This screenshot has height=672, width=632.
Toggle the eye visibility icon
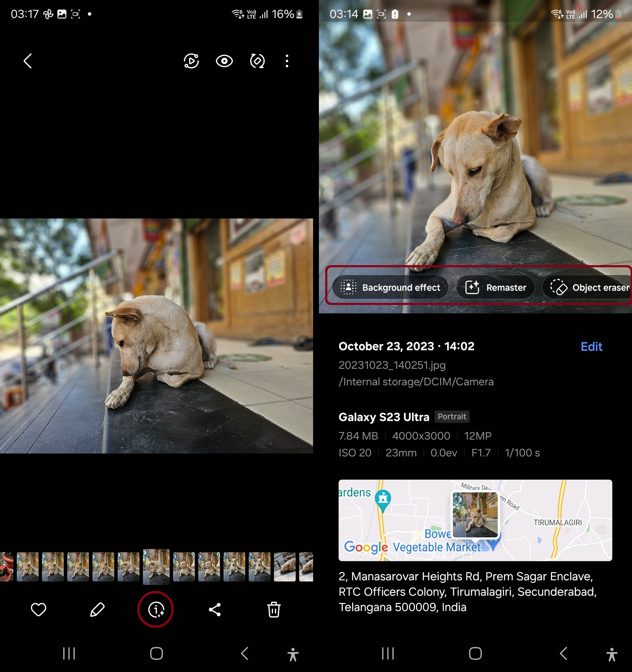click(224, 61)
